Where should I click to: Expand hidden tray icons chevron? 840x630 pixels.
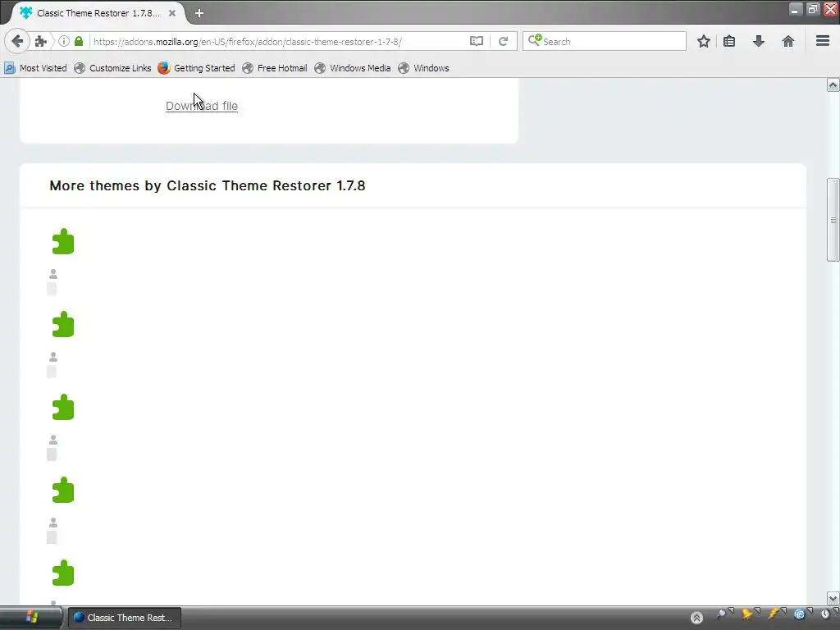point(696,618)
